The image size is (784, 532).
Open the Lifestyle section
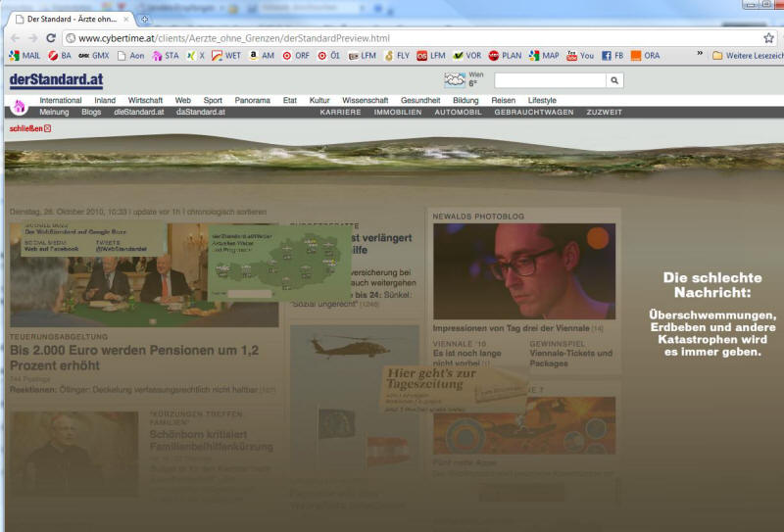coord(543,100)
